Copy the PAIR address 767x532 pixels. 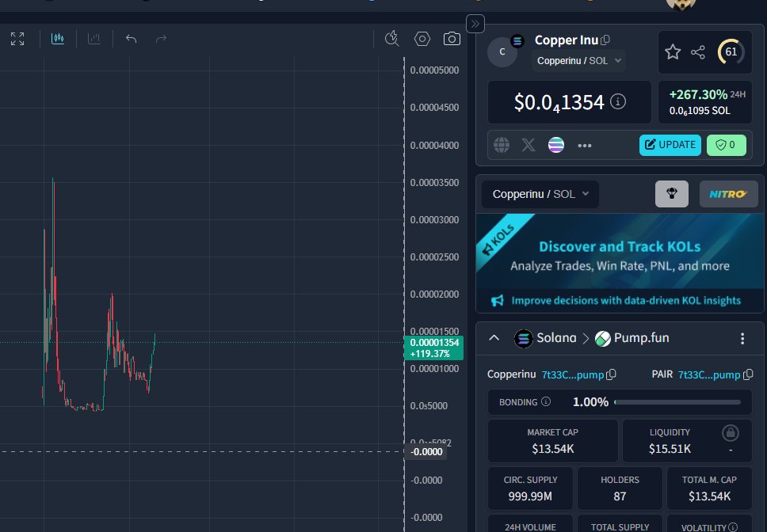click(748, 374)
